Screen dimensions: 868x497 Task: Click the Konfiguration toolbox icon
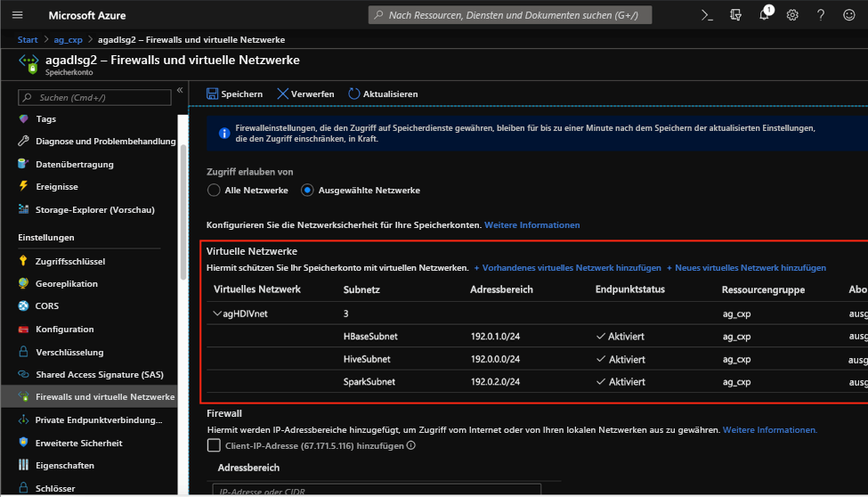(23, 330)
